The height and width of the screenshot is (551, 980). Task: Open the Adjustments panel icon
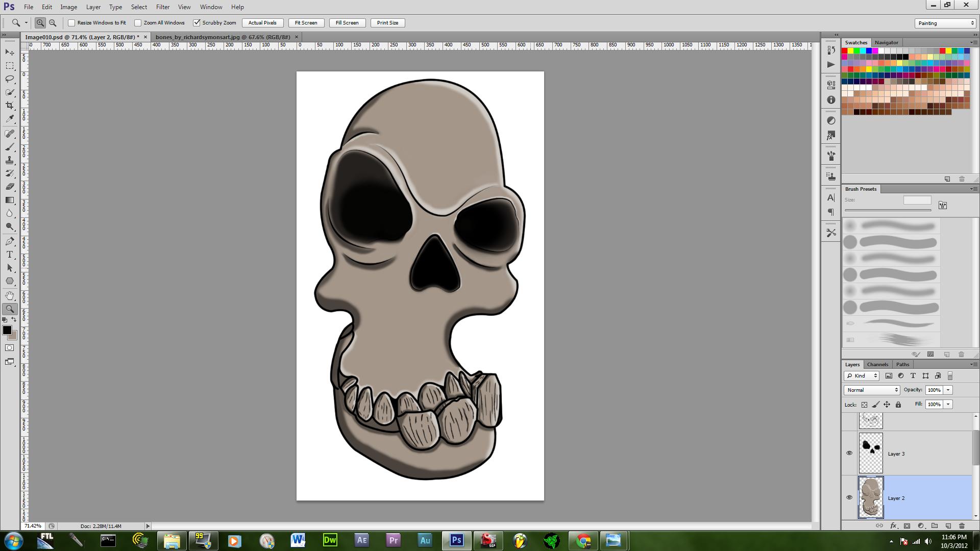click(831, 121)
